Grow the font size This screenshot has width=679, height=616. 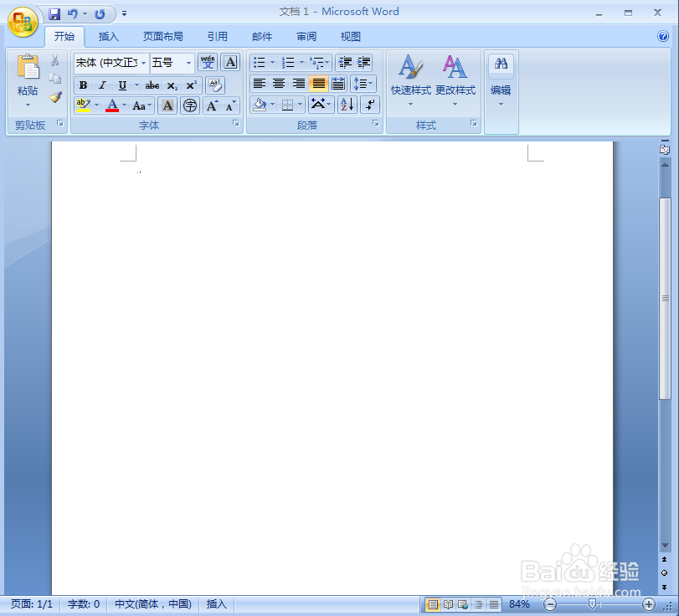pyautogui.click(x=212, y=105)
